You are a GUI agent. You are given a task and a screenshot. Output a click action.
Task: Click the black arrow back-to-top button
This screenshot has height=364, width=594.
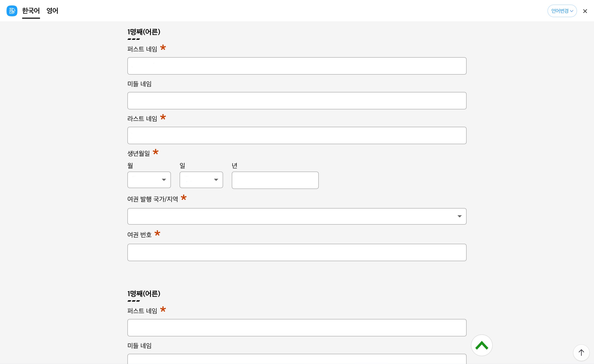(x=581, y=353)
